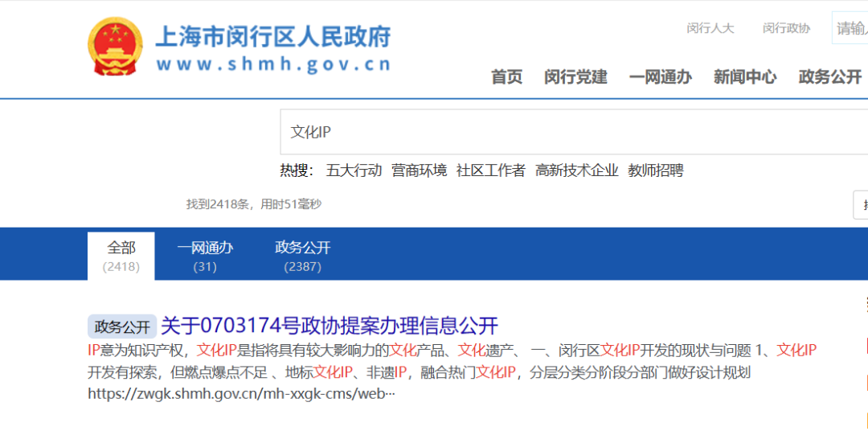Viewport: 868px width, 431px height.
Task: Select hot search term 高新技术企业
Action: click(576, 170)
